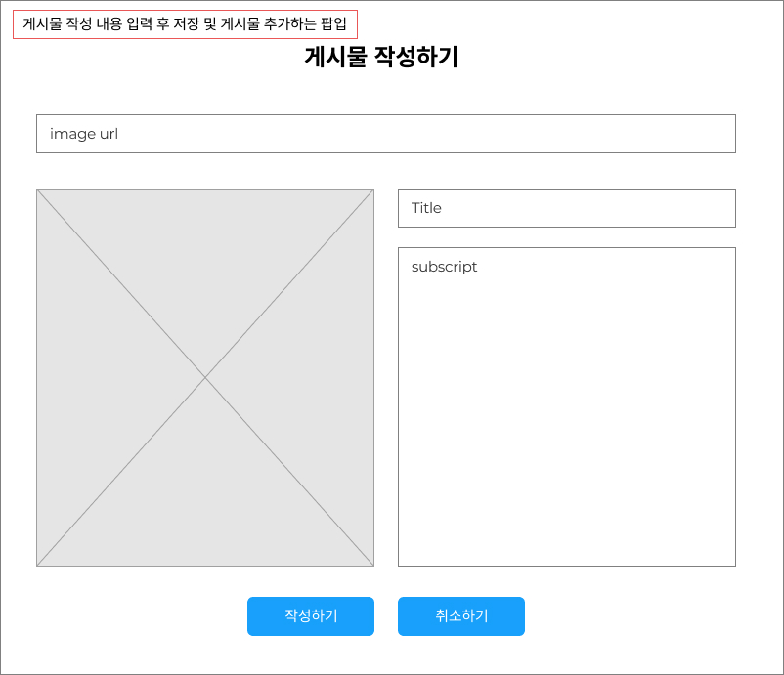Image resolution: width=784 pixels, height=675 pixels.
Task: Click the image url input field
Action: point(385,134)
